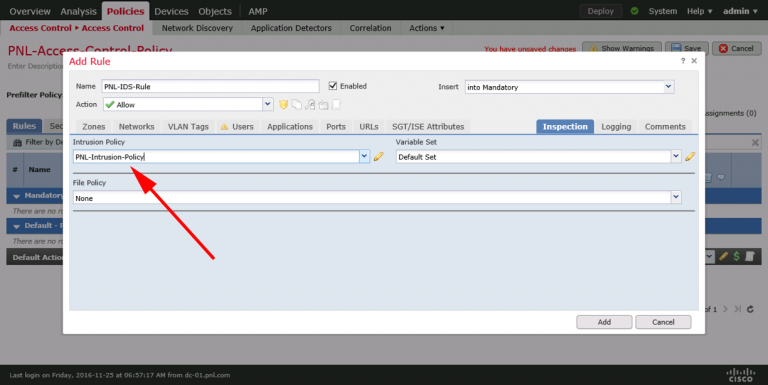Open the Action dropdown showing Allow
Viewport: 768px width, 385px height.
[267, 104]
